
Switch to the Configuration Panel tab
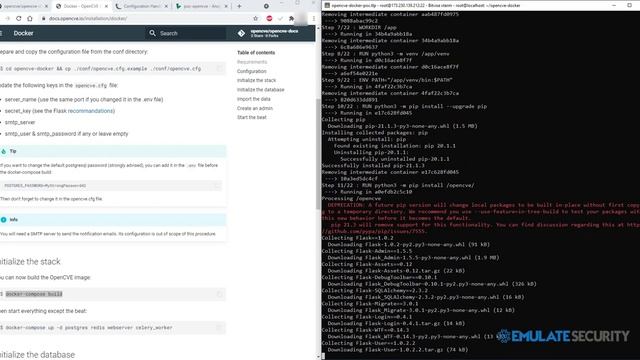[141, 6]
